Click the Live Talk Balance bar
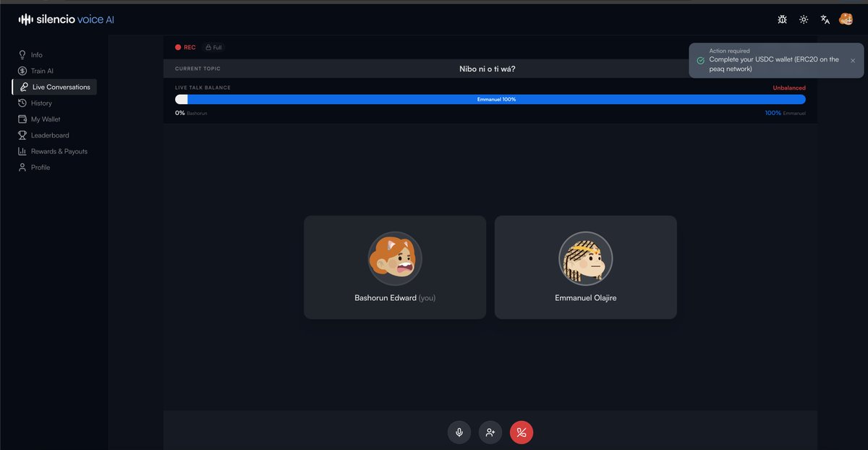 pyautogui.click(x=490, y=99)
